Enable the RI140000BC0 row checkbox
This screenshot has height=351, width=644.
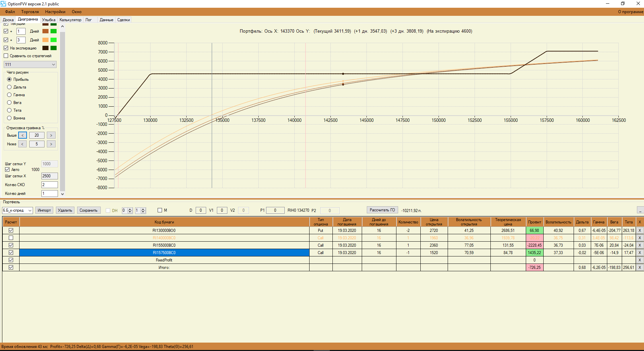pyautogui.click(x=11, y=238)
